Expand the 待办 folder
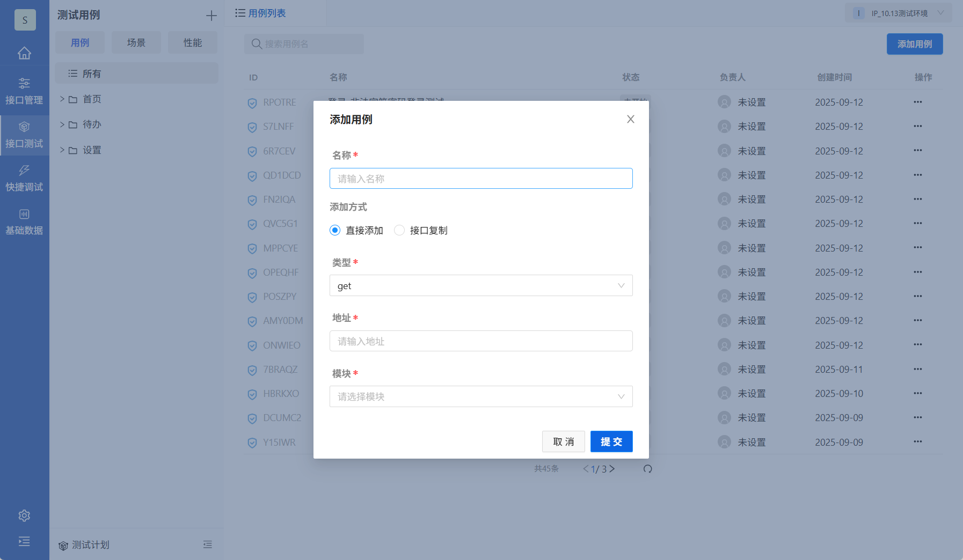The image size is (963, 560). click(62, 124)
